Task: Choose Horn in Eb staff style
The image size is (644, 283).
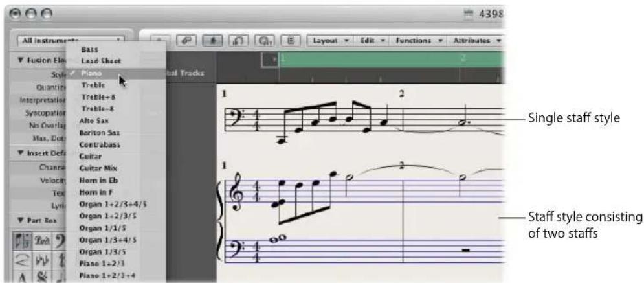Action: tap(115, 180)
